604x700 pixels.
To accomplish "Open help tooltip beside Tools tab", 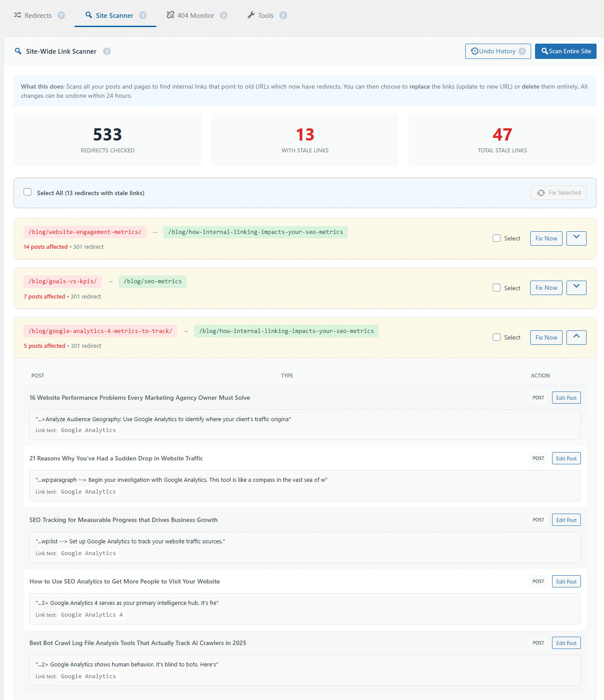I will click(x=283, y=15).
